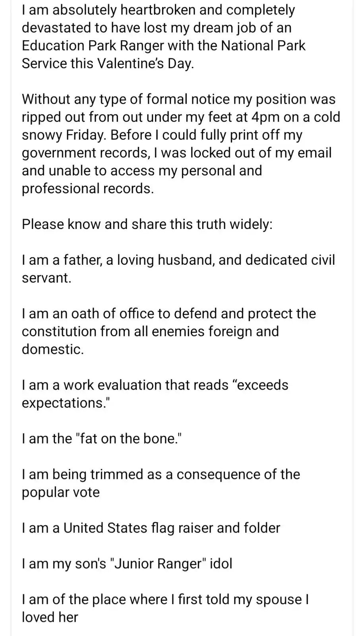Click the sentence about "oath of office"
The image size is (364, 636).
coord(169,332)
